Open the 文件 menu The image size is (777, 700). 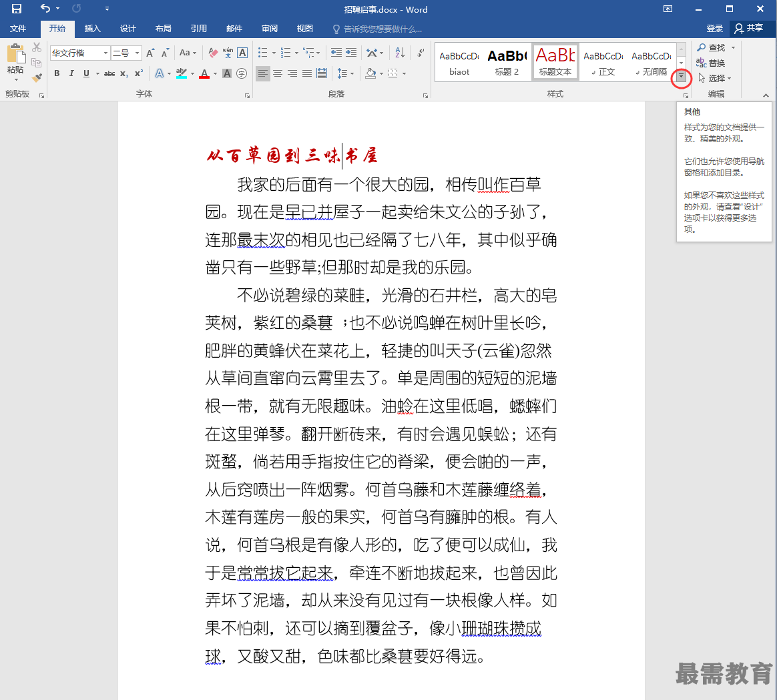click(x=18, y=28)
